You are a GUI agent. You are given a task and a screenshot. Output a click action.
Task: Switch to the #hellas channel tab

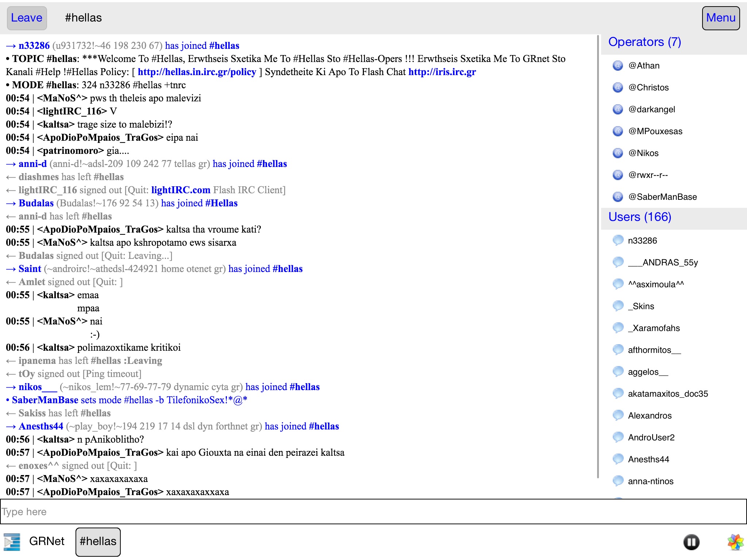coord(98,541)
